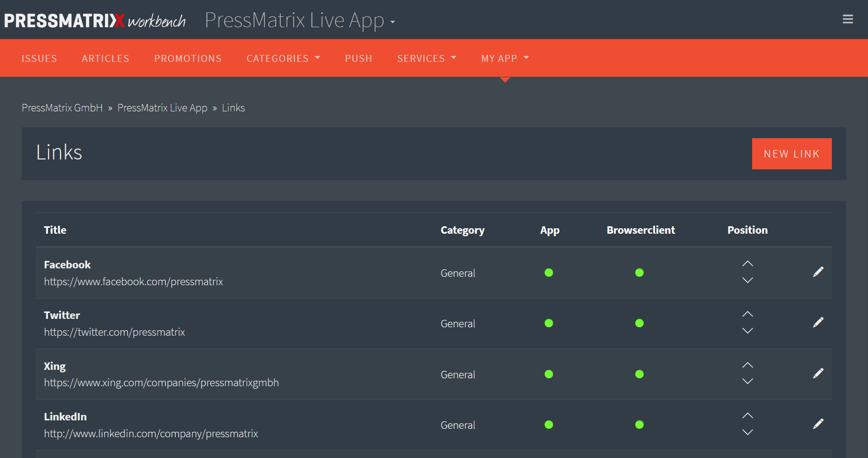Click General category in Facebook row
This screenshot has width=868, height=458.
[458, 273]
